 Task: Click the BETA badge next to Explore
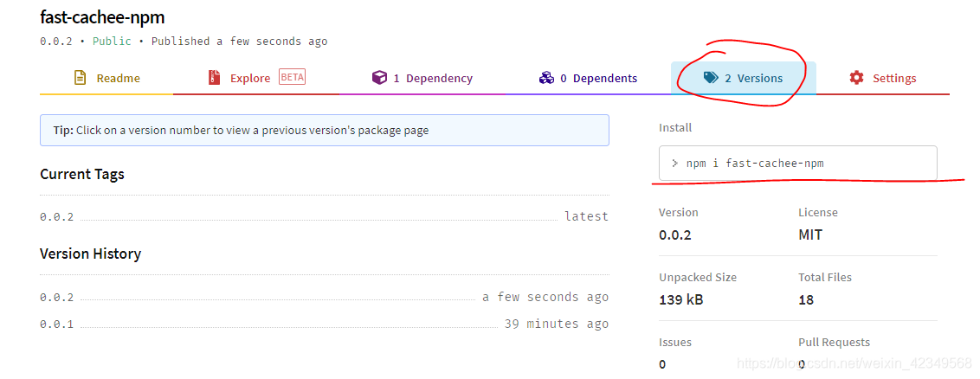[292, 77]
